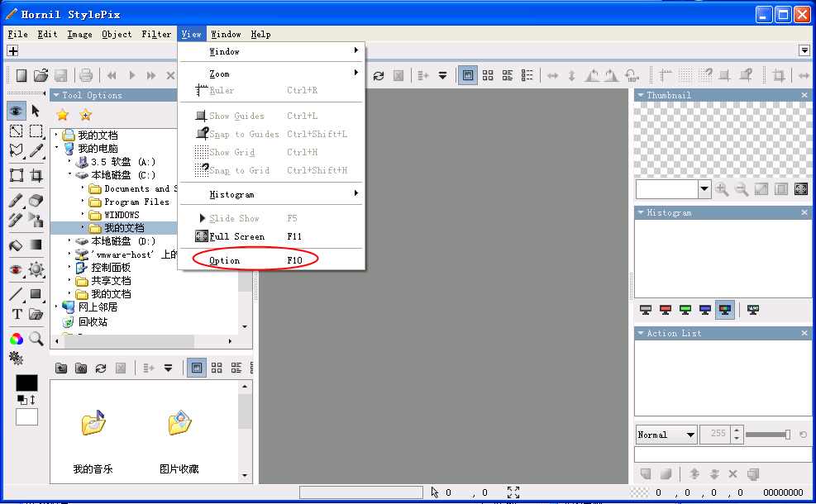Click the layer opacity slider

(767, 435)
